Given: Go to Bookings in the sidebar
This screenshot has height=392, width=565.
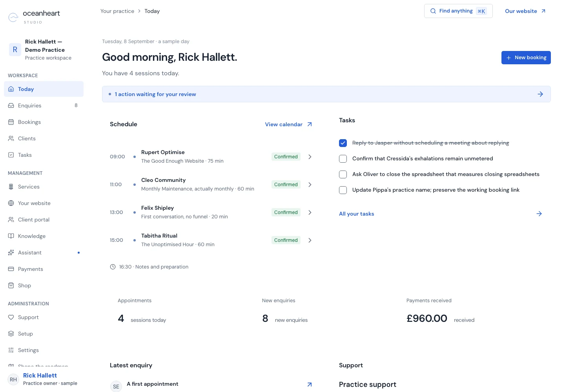Looking at the screenshot, I should [44, 122].
